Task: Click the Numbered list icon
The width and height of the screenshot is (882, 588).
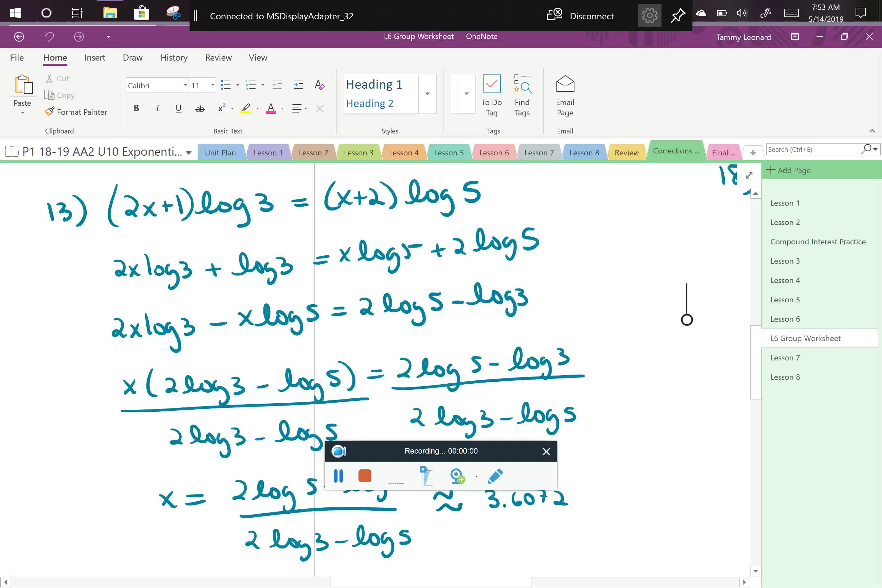Action: [251, 85]
